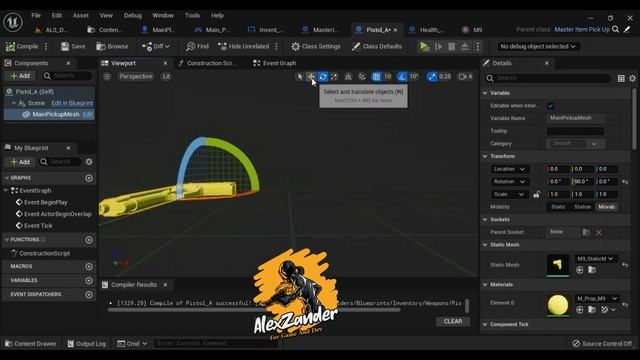Set Mobility to Stationary
Screen dimensions: 640x360
[582, 207]
